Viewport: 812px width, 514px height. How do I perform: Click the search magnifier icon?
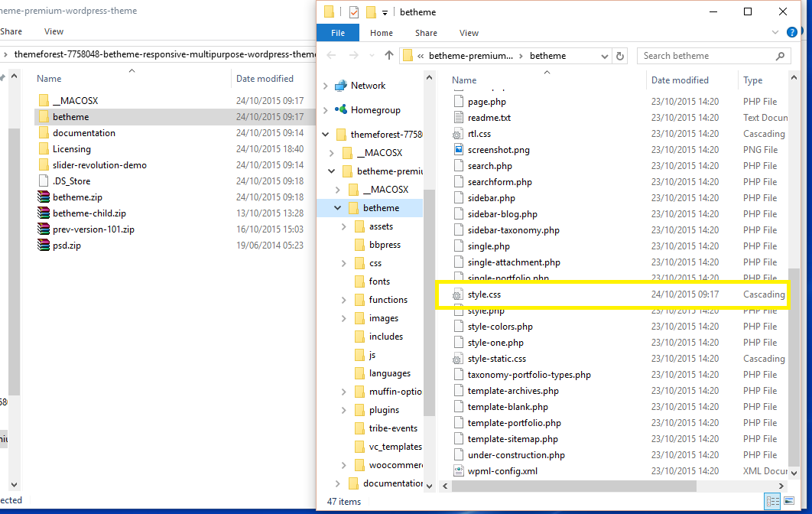(780, 55)
